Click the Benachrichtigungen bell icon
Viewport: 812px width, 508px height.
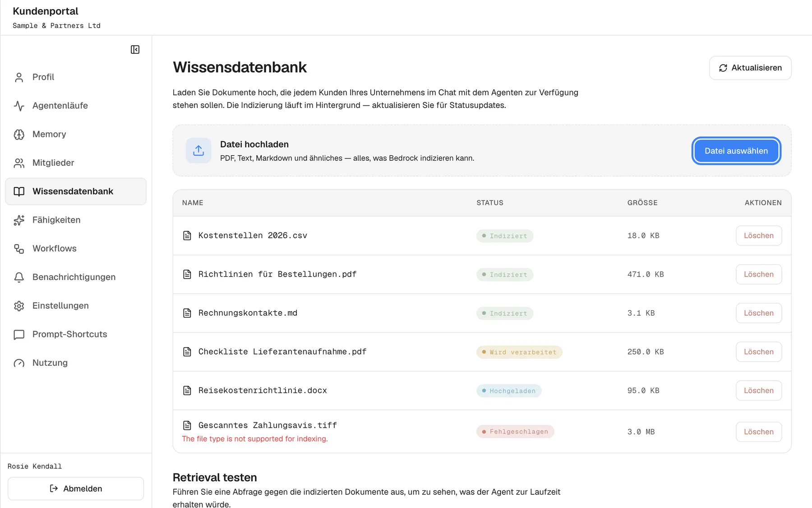click(x=19, y=277)
